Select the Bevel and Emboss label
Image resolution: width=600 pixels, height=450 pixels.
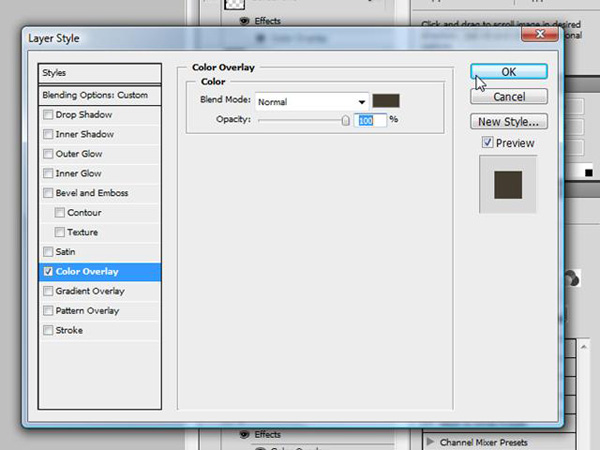point(92,193)
